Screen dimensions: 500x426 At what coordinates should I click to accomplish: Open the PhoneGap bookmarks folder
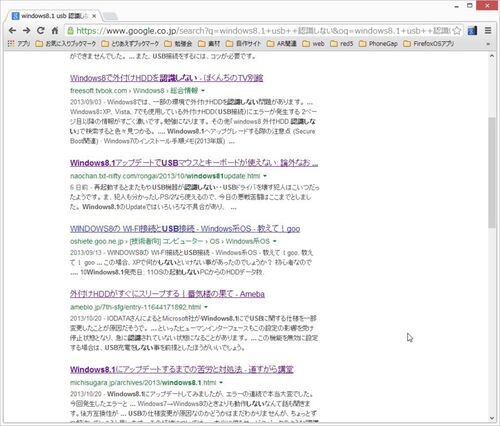pyautogui.click(x=378, y=44)
